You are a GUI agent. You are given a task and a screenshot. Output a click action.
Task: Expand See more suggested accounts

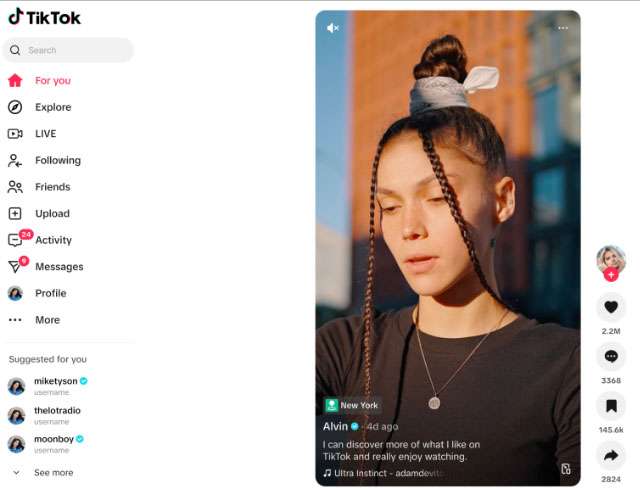(x=52, y=472)
